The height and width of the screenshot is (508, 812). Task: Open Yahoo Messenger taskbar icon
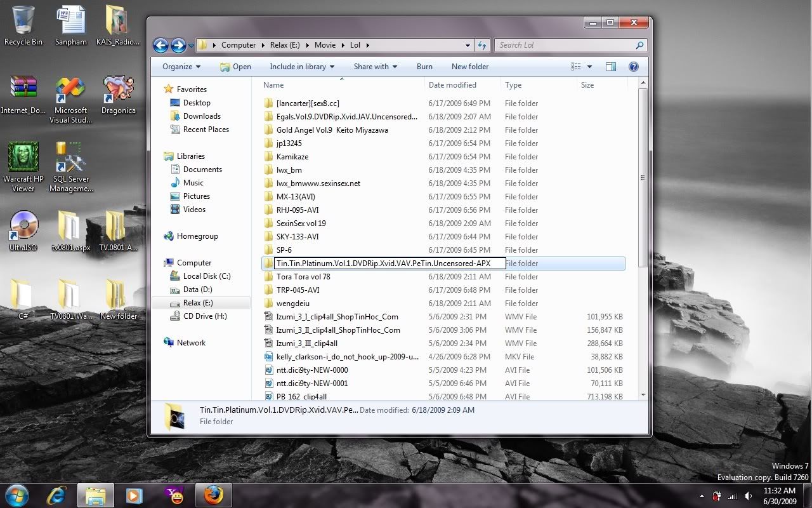tap(173, 495)
